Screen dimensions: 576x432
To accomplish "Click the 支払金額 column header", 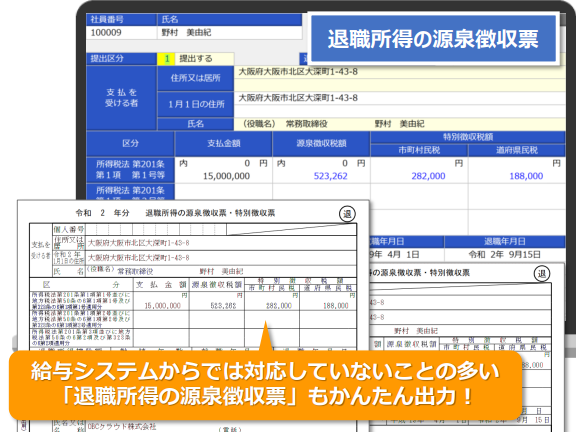I will (x=224, y=144).
